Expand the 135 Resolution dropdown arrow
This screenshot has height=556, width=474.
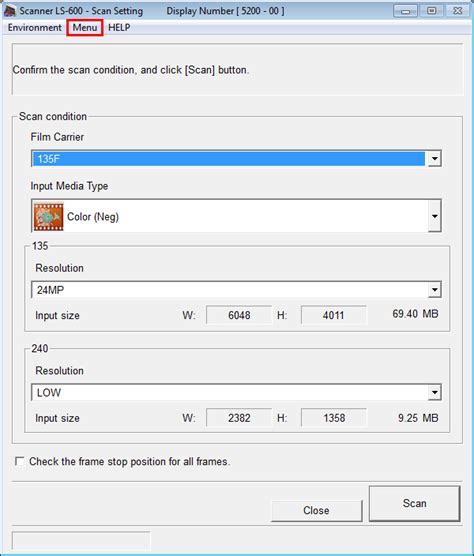[434, 290]
